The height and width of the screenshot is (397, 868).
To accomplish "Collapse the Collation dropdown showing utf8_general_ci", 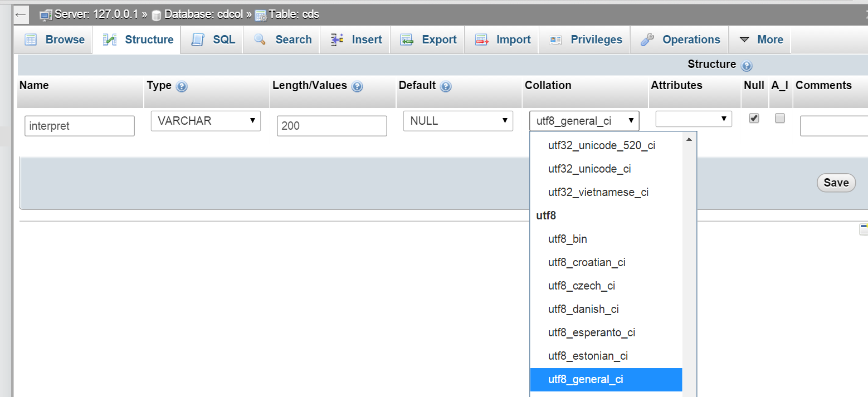I will point(584,121).
